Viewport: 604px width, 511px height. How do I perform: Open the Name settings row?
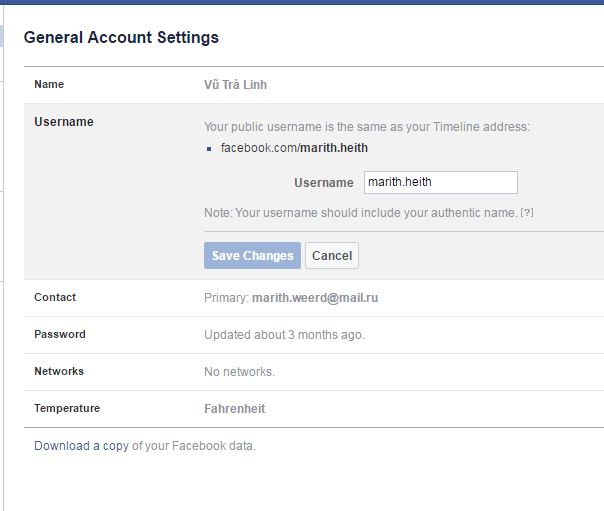click(x=314, y=85)
